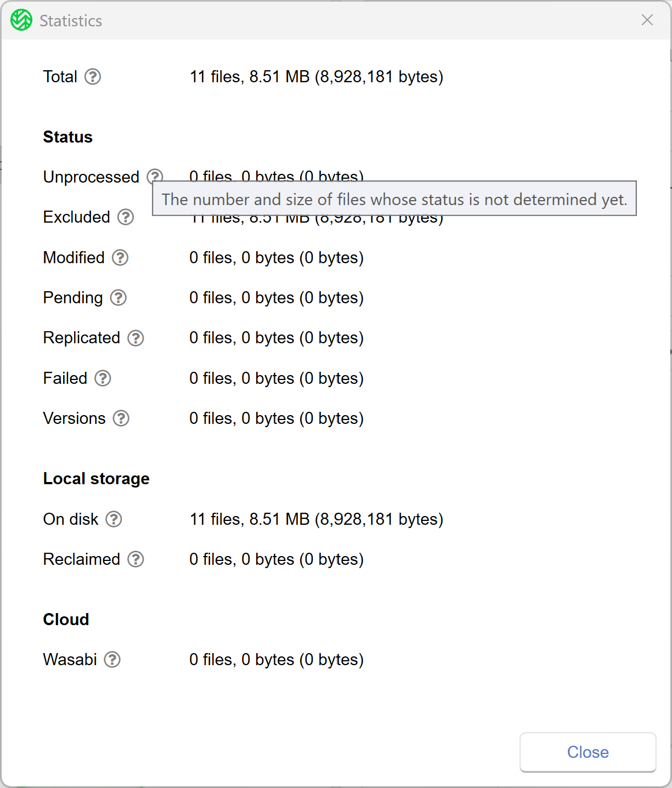Click the help icon next to Total

93,77
